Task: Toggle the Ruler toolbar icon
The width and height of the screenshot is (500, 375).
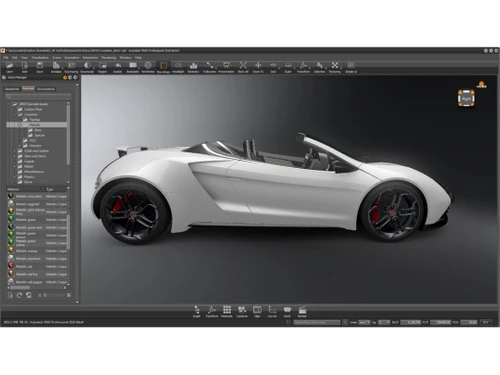Action: [288, 65]
